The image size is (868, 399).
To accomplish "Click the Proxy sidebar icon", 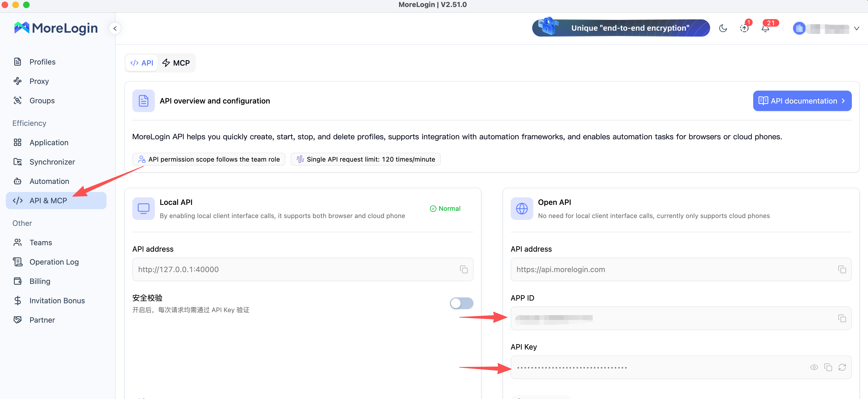I will pos(17,81).
